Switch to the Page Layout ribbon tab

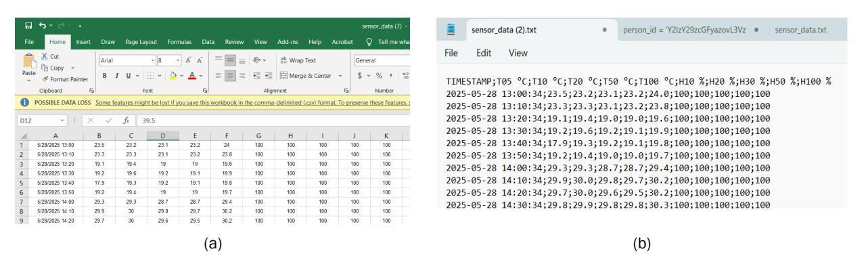click(x=141, y=42)
